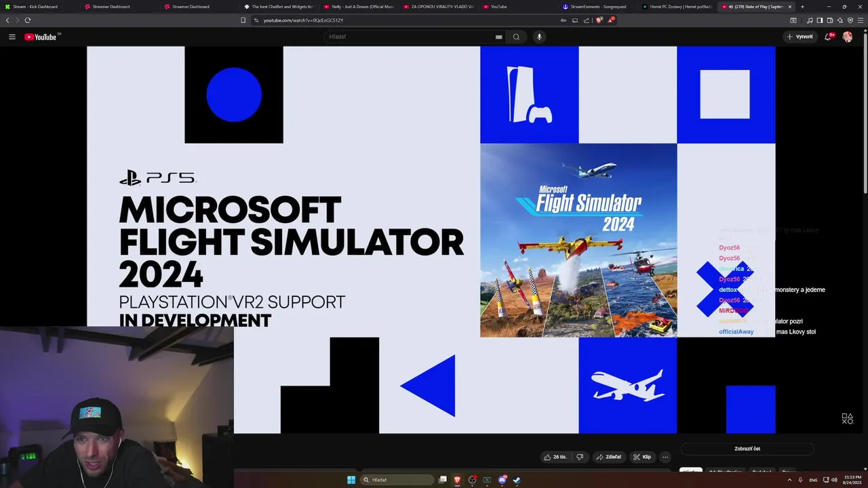
Task: Mute audio on the State of Play tab
Action: [x=730, y=7]
